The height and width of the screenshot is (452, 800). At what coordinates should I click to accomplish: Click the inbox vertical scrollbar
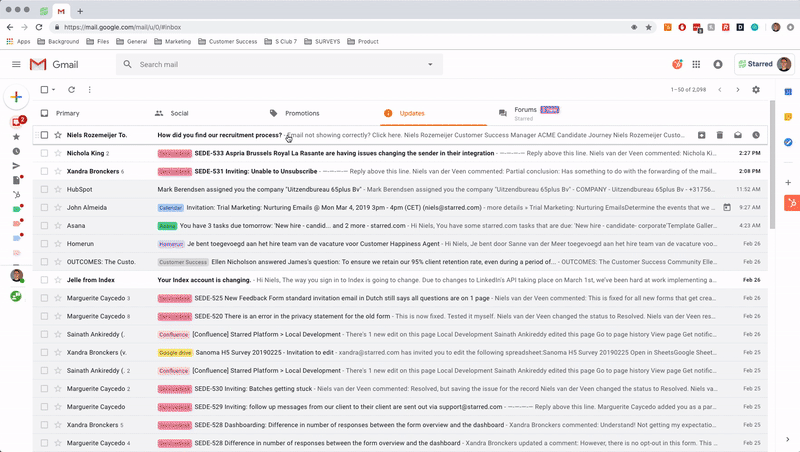772,164
